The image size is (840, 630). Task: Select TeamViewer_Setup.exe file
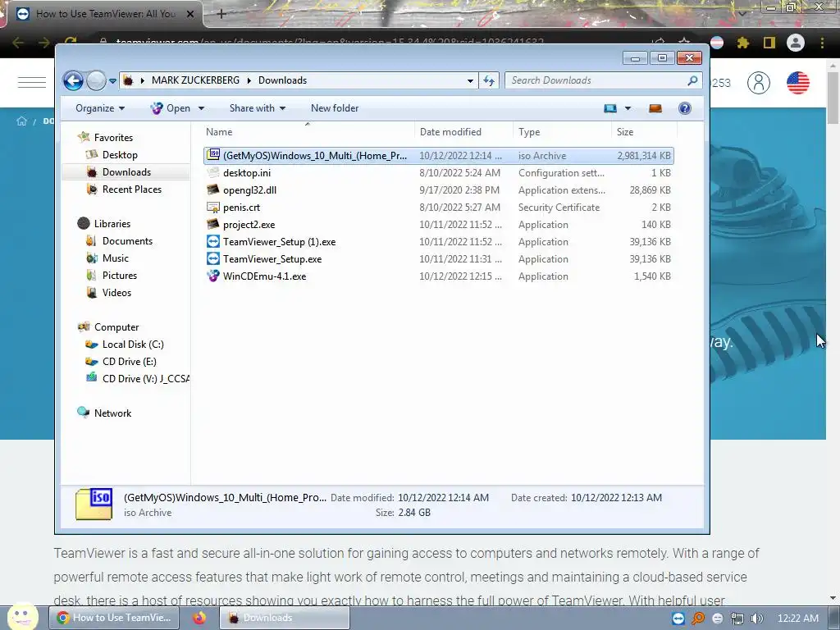coord(438,258)
